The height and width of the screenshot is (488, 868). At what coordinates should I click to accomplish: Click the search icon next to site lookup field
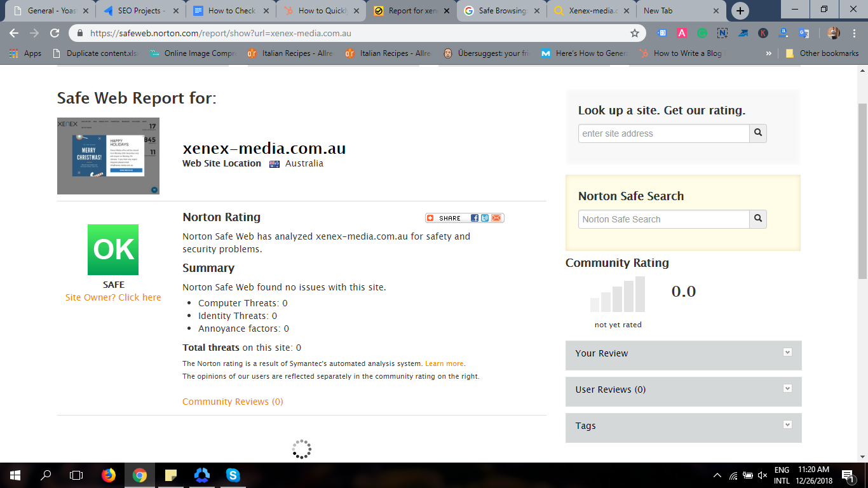click(x=758, y=133)
